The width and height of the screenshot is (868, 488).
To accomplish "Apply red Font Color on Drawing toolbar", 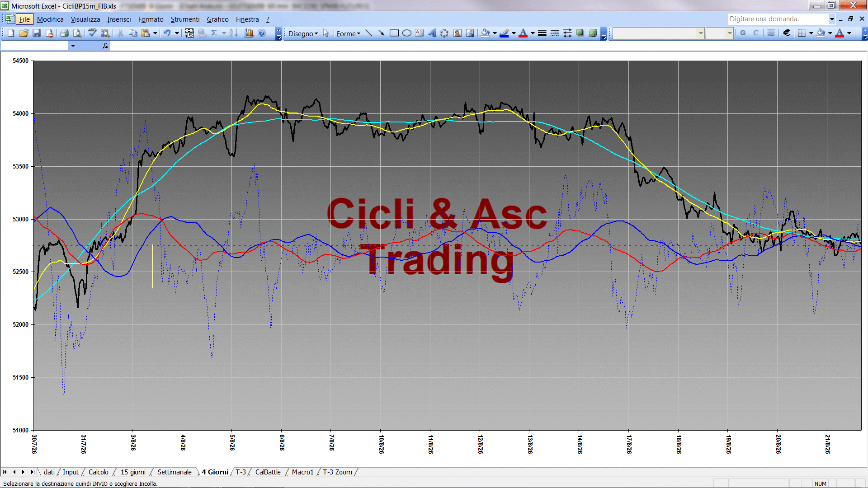I will [x=523, y=33].
